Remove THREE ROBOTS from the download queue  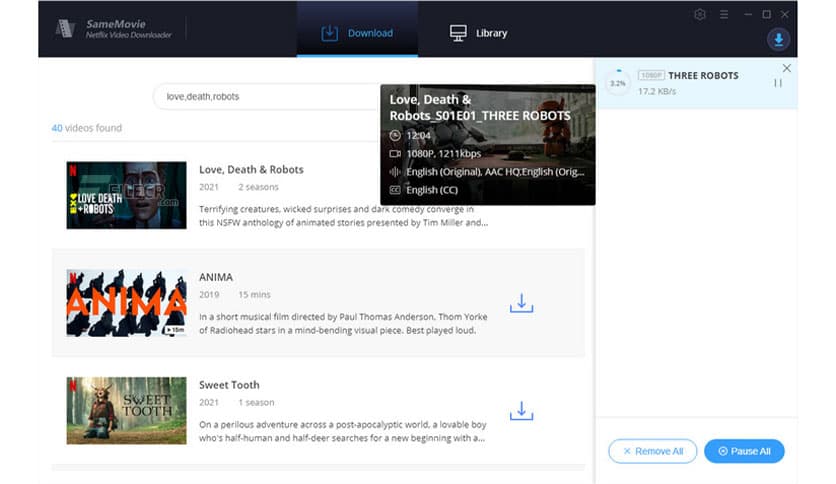click(x=786, y=68)
